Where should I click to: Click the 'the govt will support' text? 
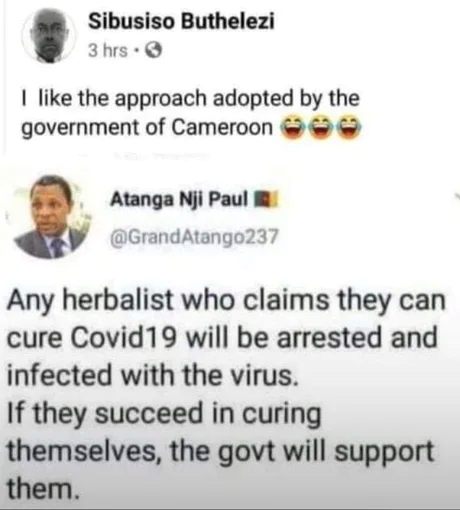pyautogui.click(x=302, y=451)
